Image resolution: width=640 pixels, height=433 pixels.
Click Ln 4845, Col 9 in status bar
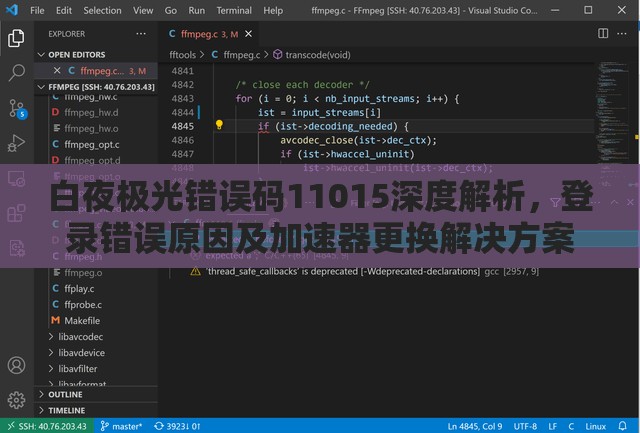coord(475,426)
